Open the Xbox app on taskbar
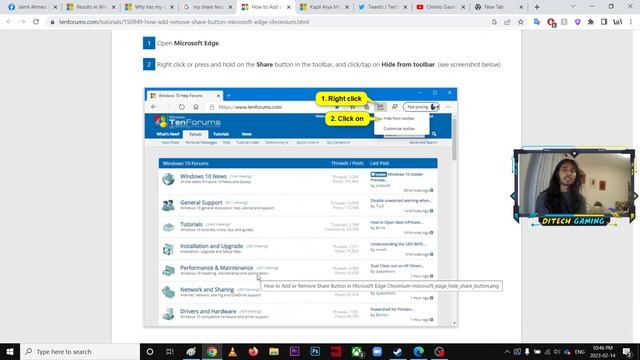Screen dimensions: 640x360 click(x=357, y=351)
